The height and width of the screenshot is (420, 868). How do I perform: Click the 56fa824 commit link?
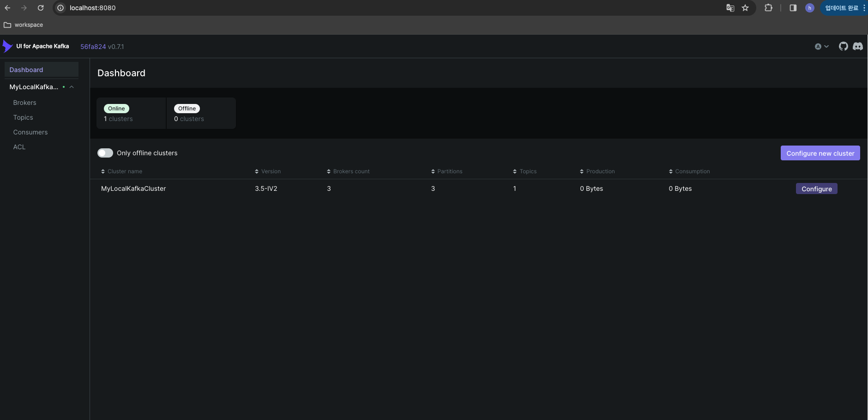[x=93, y=47]
